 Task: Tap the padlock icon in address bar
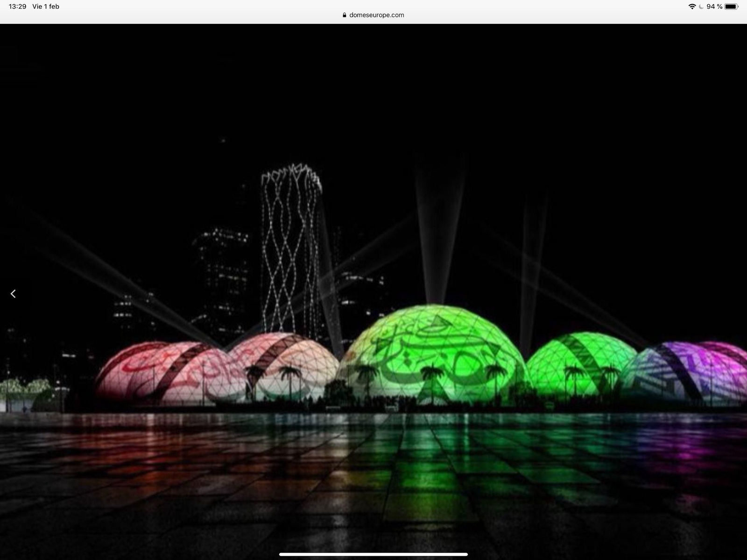[x=345, y=15]
